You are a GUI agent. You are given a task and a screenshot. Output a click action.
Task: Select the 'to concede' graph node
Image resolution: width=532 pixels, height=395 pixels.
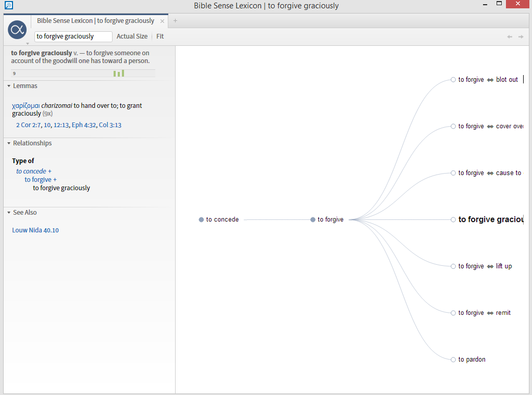tap(219, 219)
